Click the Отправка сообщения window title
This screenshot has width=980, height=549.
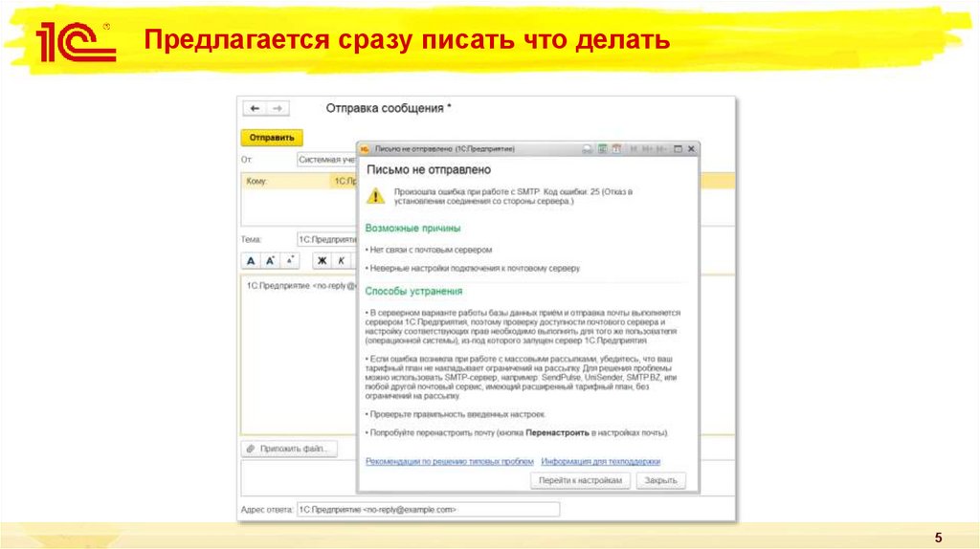[389, 109]
